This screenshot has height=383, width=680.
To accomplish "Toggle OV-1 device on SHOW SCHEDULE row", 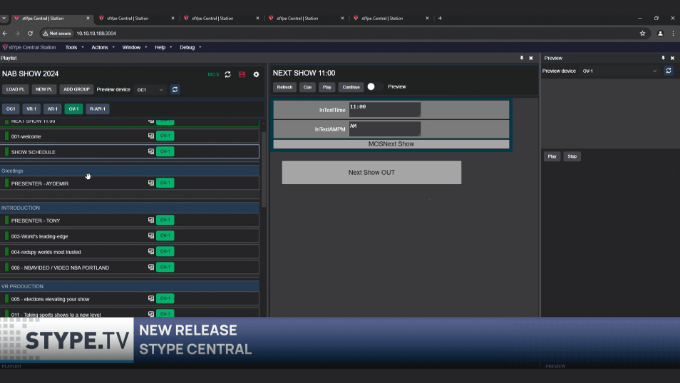I will click(165, 151).
